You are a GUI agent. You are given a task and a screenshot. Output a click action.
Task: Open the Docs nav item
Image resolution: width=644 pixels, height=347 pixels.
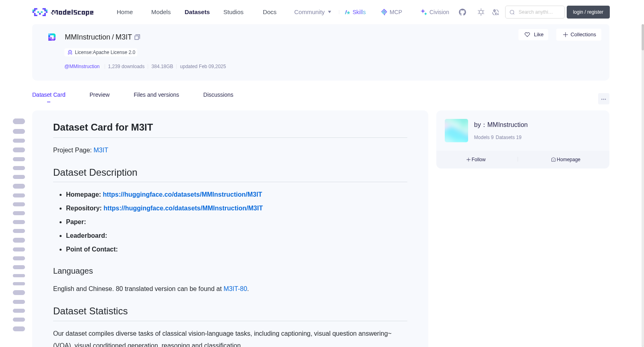(270, 12)
